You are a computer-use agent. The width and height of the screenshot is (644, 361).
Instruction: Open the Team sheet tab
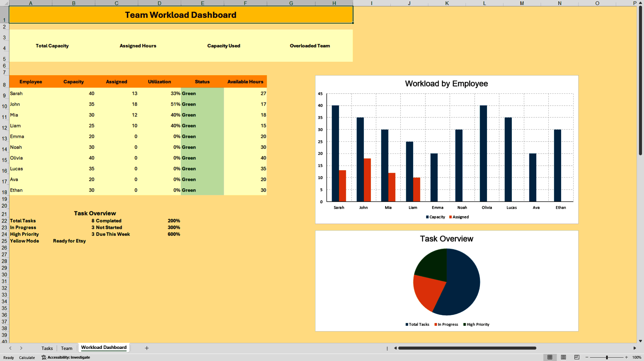pyautogui.click(x=67, y=348)
